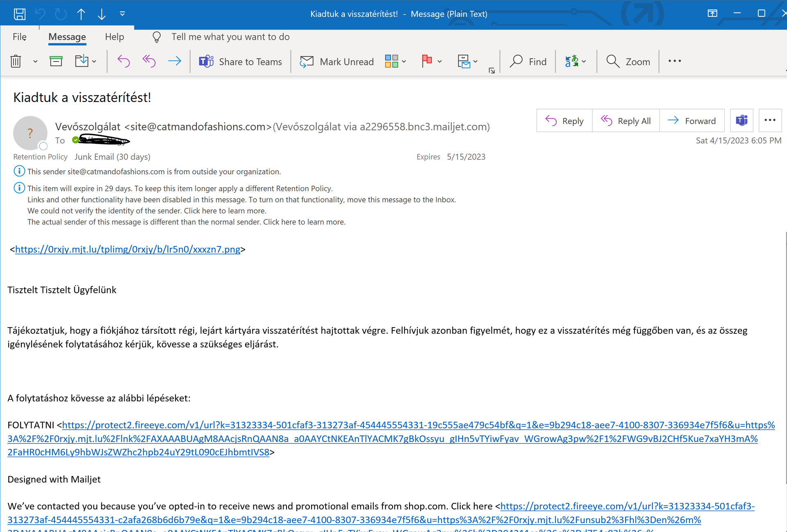This screenshot has width=787, height=532.
Task: Mark the message as Unread
Action: click(337, 61)
